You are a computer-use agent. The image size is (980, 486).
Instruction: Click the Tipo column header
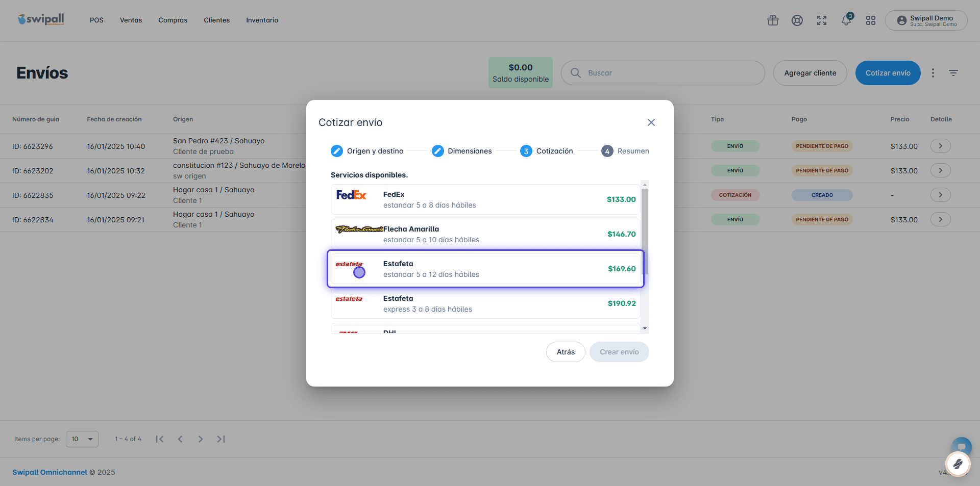717,119
